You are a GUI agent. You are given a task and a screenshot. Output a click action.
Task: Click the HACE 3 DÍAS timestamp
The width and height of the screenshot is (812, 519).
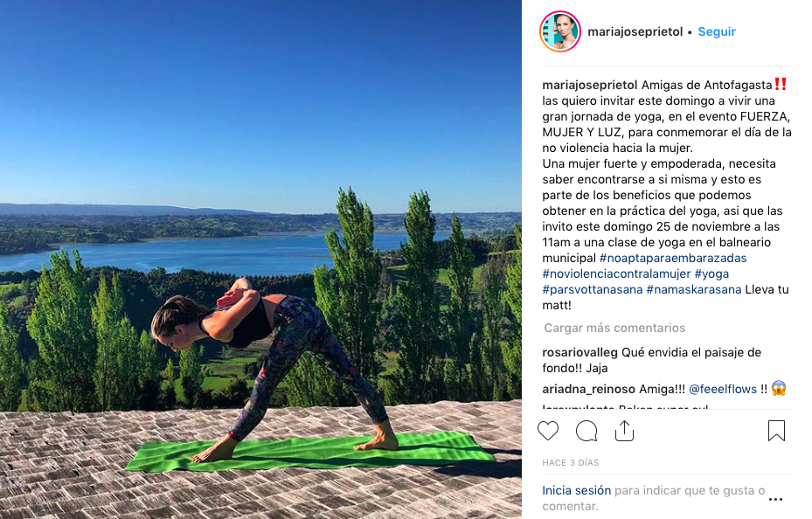(x=570, y=462)
